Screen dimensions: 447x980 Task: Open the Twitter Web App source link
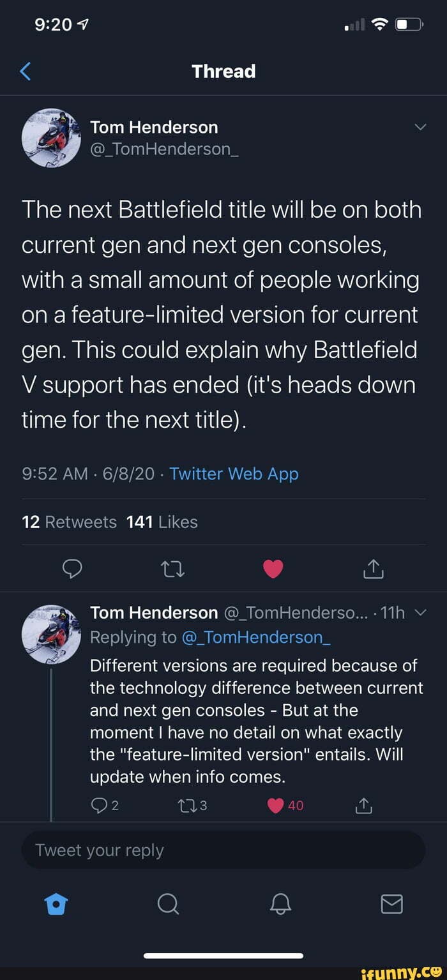click(x=234, y=474)
